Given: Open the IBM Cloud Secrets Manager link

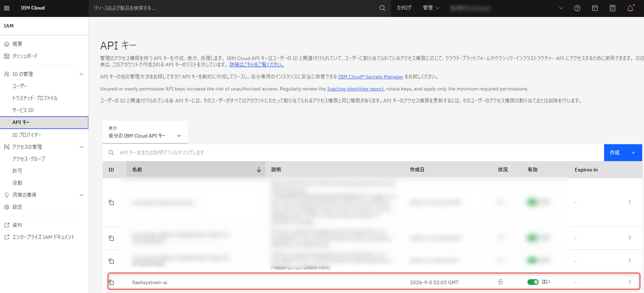Looking at the screenshot, I should (x=371, y=77).
